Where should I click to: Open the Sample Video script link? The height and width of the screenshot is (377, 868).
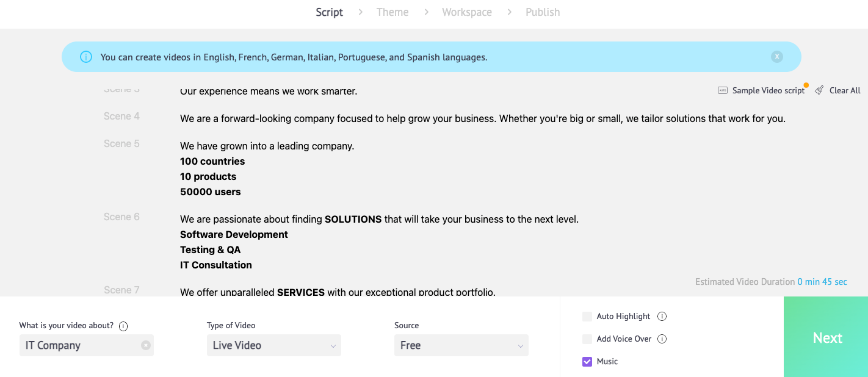point(769,90)
